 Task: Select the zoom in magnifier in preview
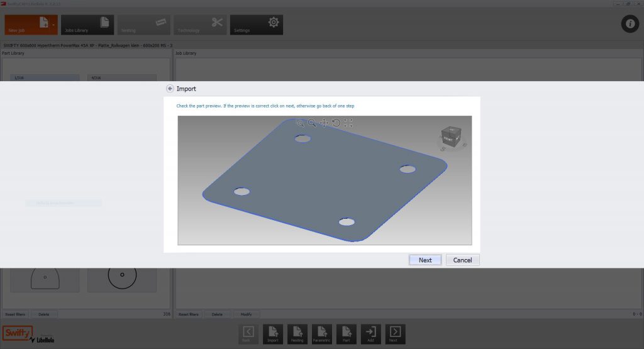click(312, 123)
